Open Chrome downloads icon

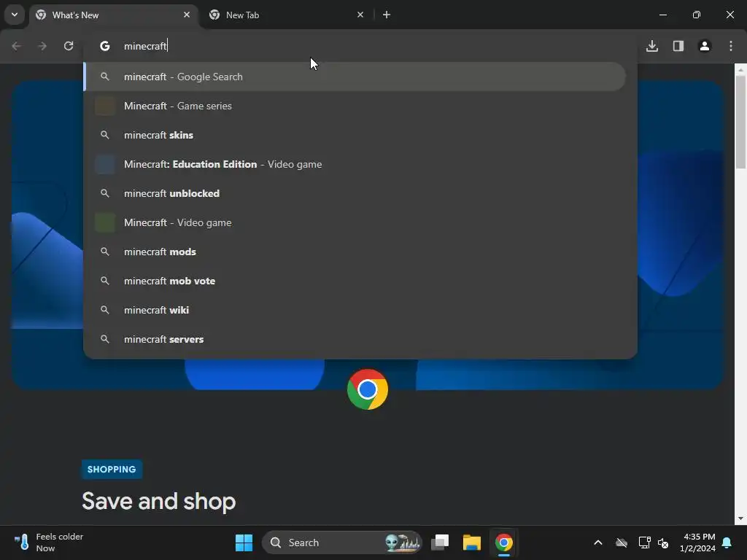pos(652,46)
